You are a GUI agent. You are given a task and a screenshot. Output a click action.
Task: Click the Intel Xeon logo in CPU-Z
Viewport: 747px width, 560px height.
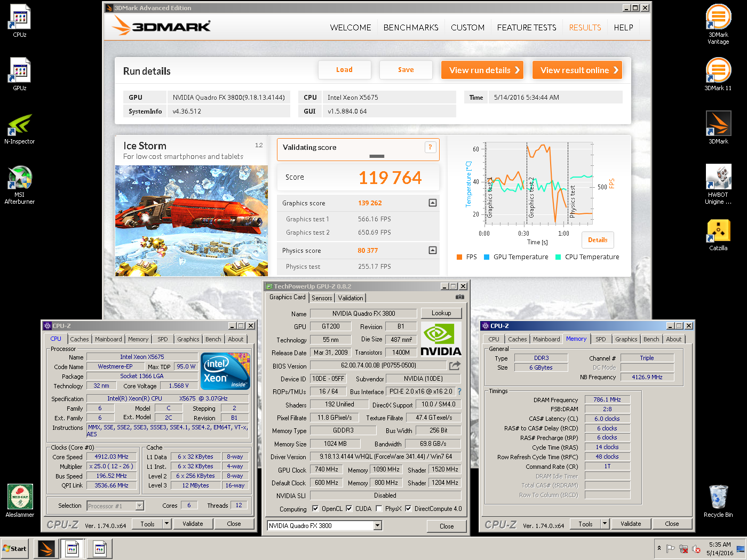coord(225,371)
